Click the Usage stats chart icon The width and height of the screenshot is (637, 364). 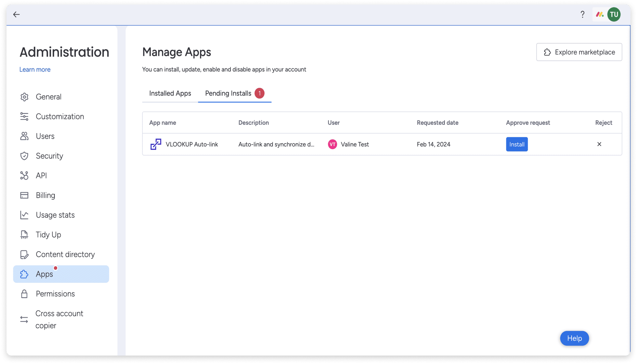coord(24,215)
